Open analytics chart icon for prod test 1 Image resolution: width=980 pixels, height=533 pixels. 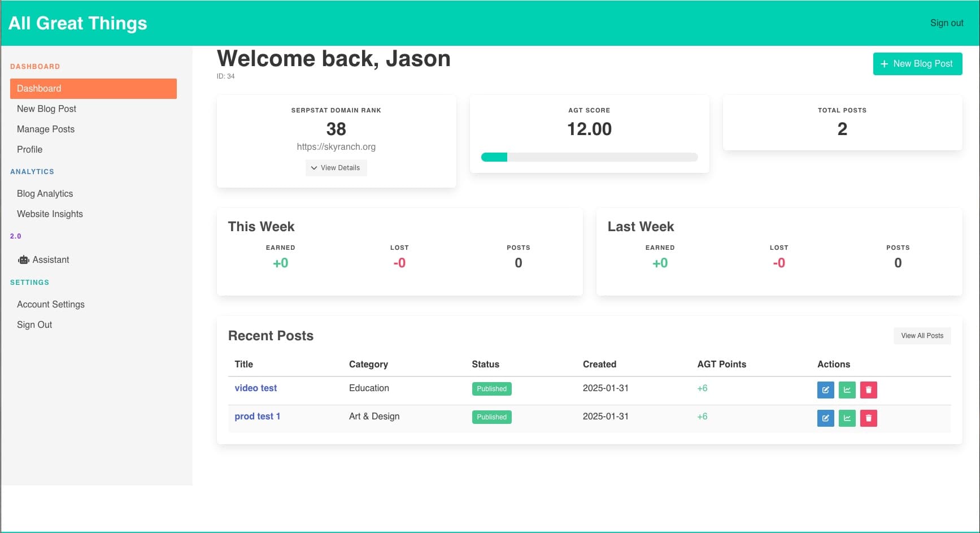tap(847, 418)
